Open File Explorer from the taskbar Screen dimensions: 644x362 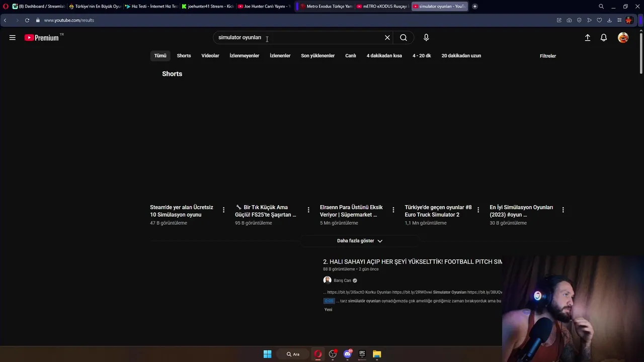click(x=377, y=354)
